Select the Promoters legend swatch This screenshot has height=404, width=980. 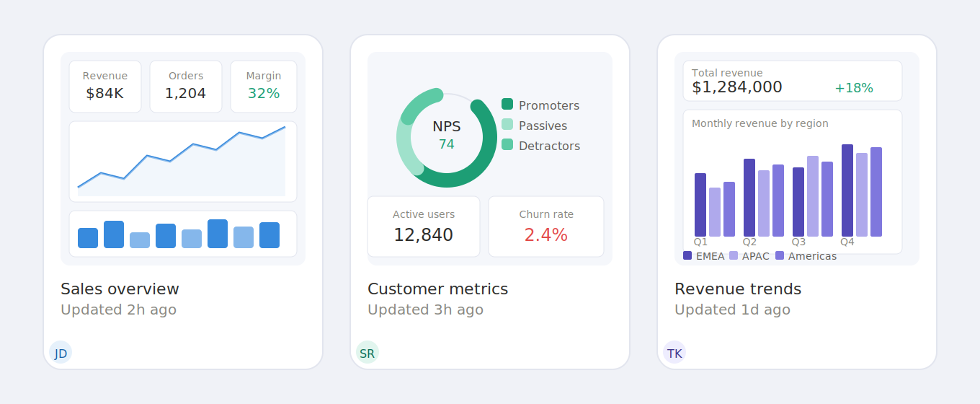507,105
